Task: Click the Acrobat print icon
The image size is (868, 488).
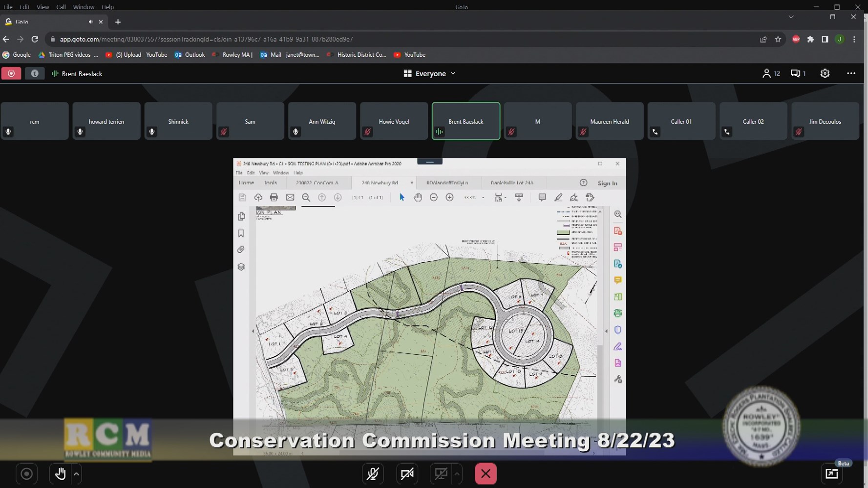Action: click(x=274, y=197)
